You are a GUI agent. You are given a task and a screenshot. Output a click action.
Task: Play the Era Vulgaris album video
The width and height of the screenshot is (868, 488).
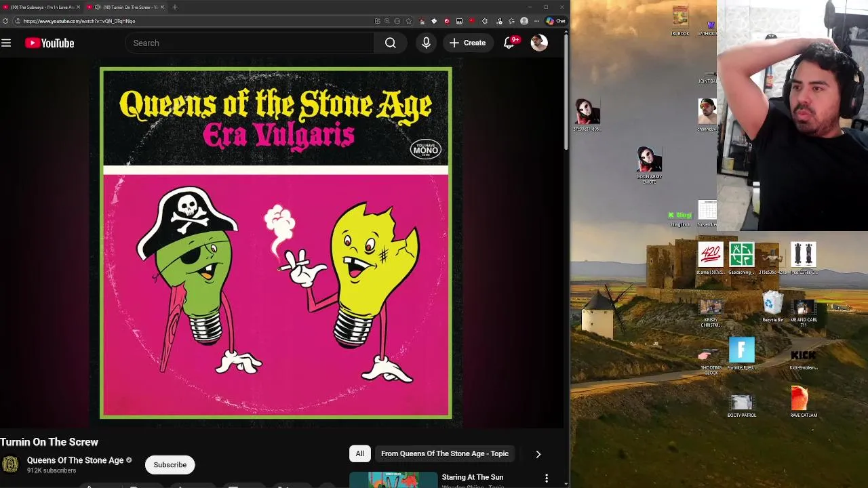point(275,243)
